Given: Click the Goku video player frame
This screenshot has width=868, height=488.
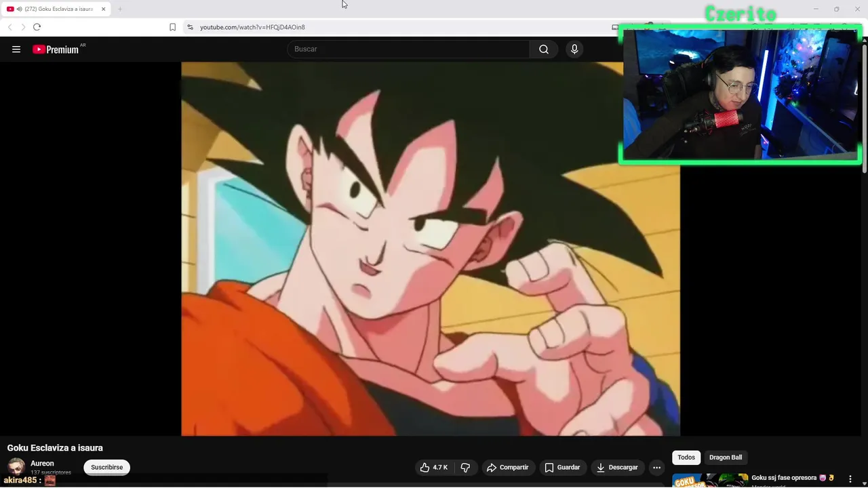Looking at the screenshot, I should coord(430,249).
